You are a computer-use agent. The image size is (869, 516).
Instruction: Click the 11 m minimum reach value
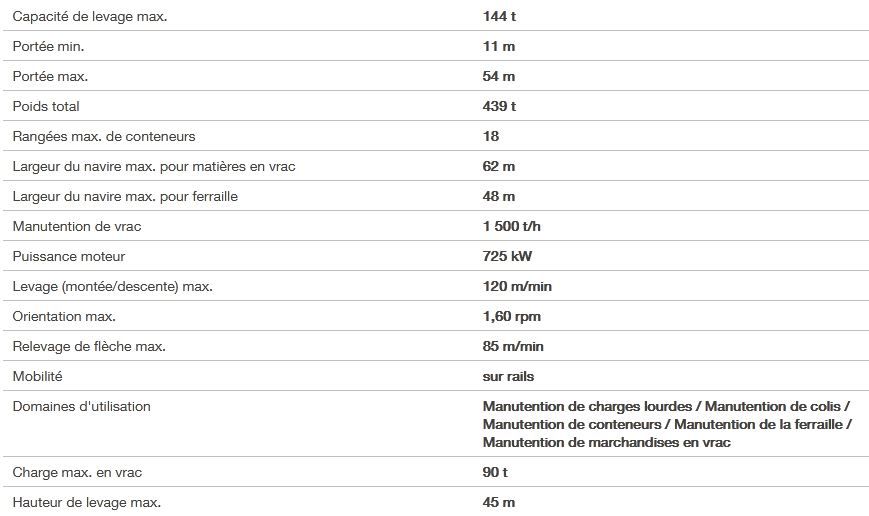499,47
